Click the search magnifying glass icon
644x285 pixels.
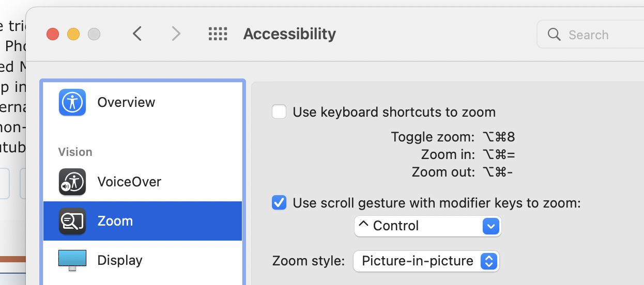(554, 35)
